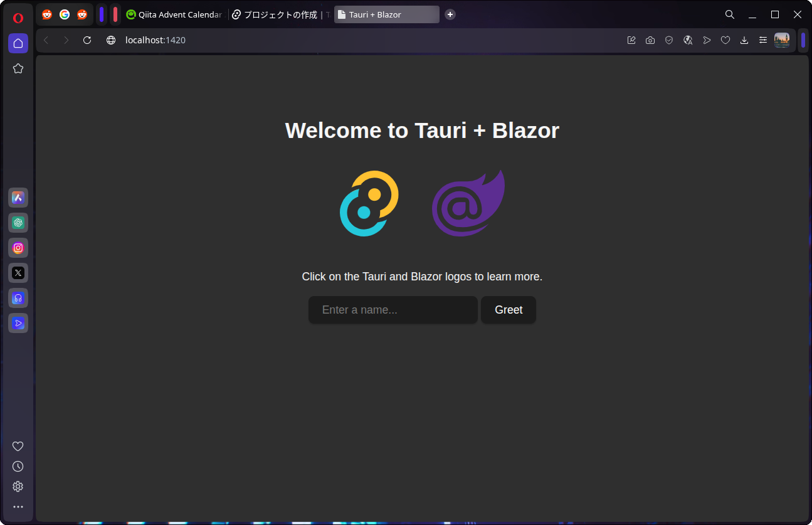
Task: Switch to Reddit tab right of Google tab
Action: coord(82,14)
